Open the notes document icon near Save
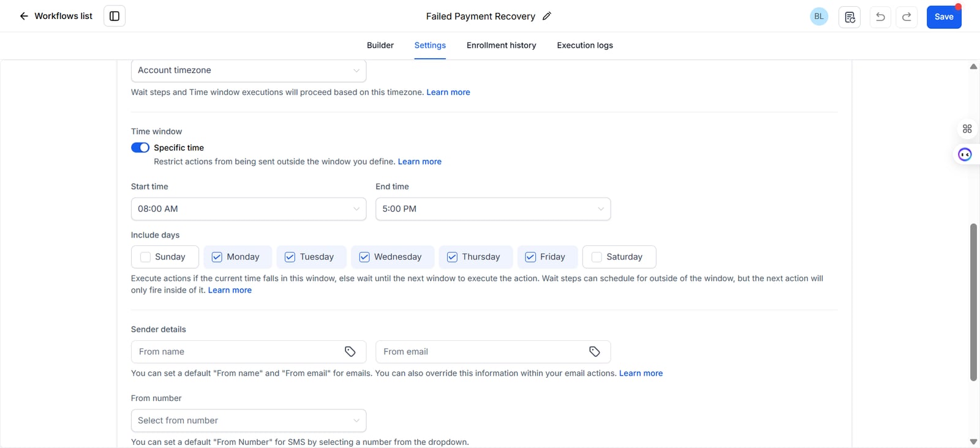980x448 pixels. point(850,17)
